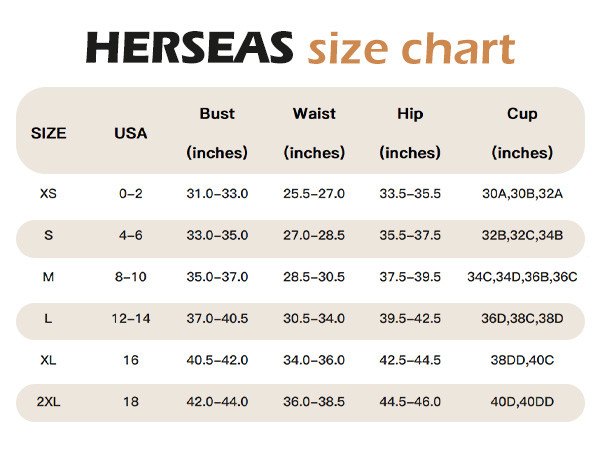Click the L size row label
The image size is (600, 450).
tap(49, 318)
